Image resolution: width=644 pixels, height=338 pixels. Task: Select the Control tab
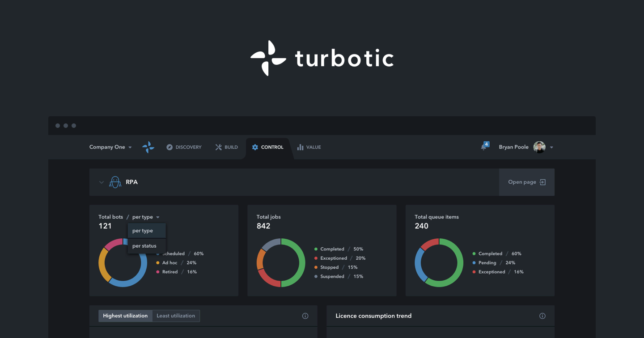pos(267,147)
